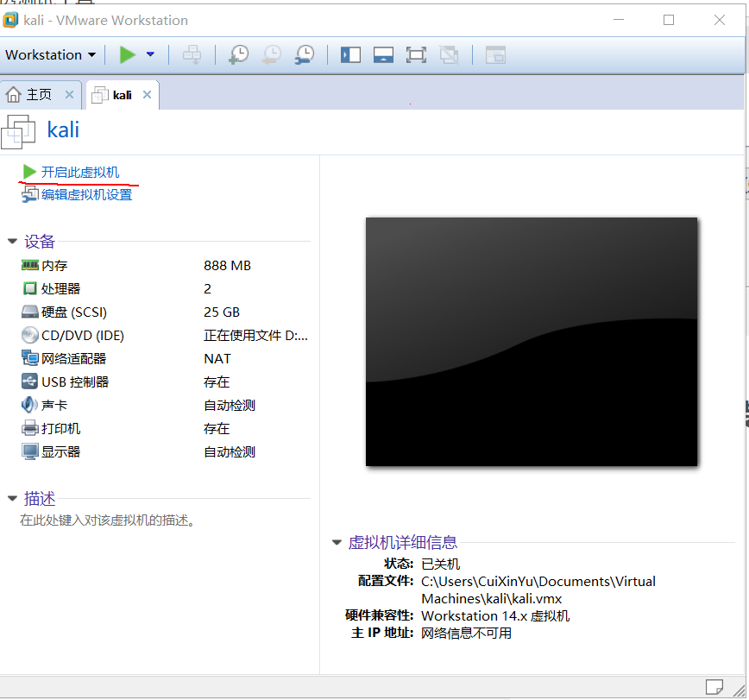Click the 已关机 status value

point(440,564)
